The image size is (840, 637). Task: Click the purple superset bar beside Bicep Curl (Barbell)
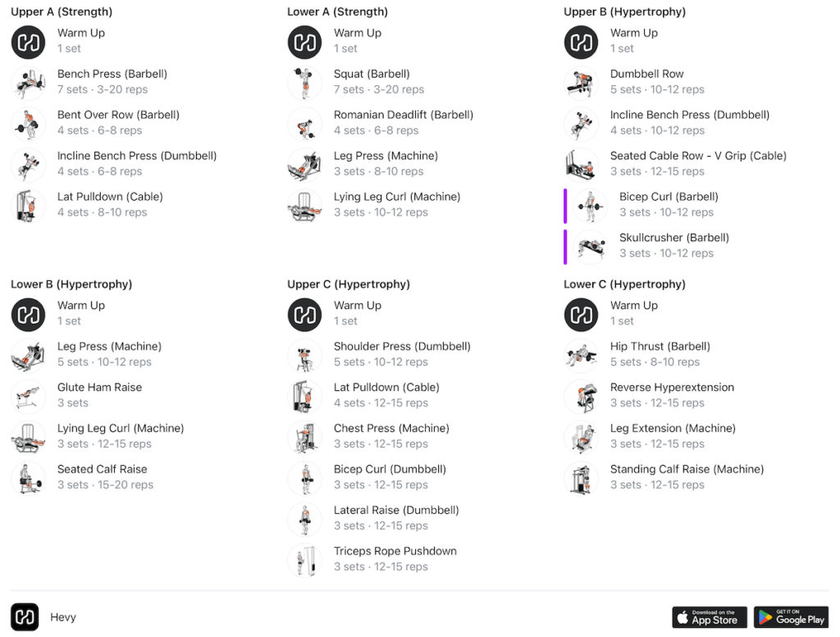coord(565,206)
